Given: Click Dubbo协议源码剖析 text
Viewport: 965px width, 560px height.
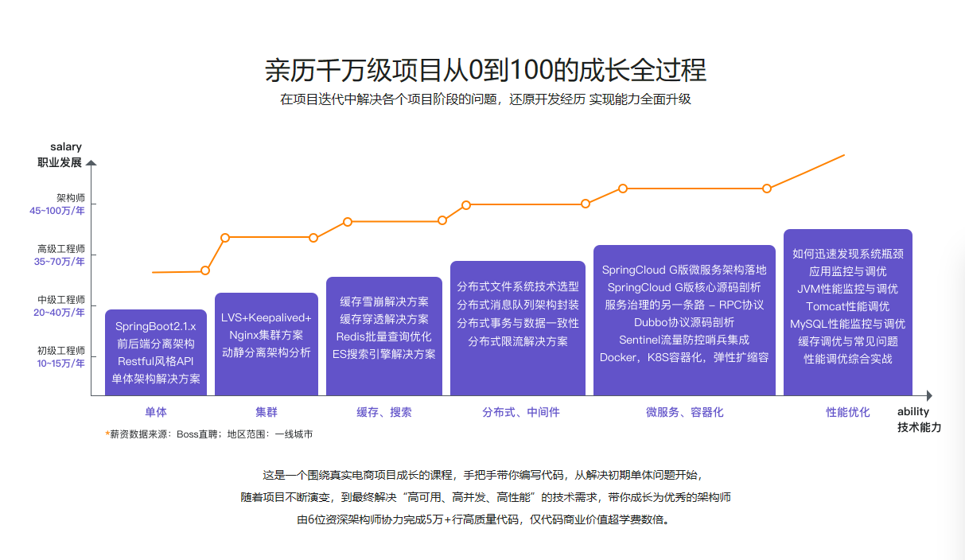Looking at the screenshot, I should [x=684, y=322].
